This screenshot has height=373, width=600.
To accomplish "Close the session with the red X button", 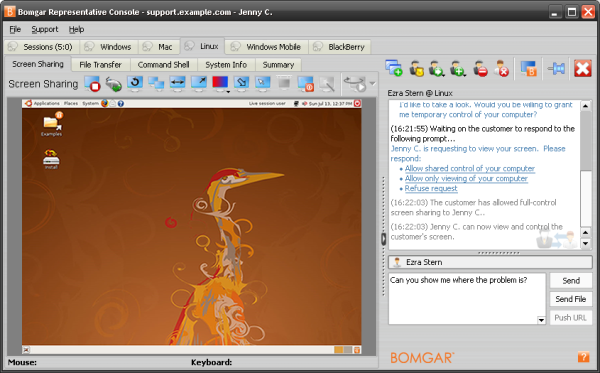I will coord(582,68).
